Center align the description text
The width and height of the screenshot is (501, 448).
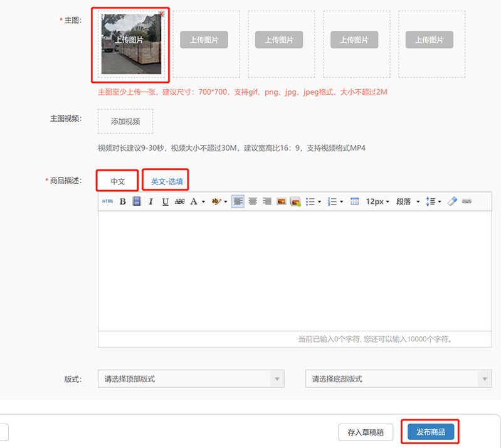253,201
